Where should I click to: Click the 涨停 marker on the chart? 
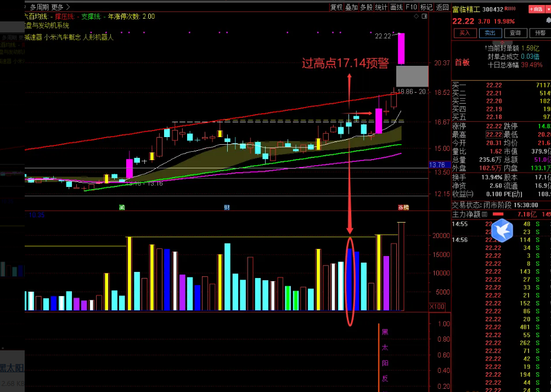point(403,207)
